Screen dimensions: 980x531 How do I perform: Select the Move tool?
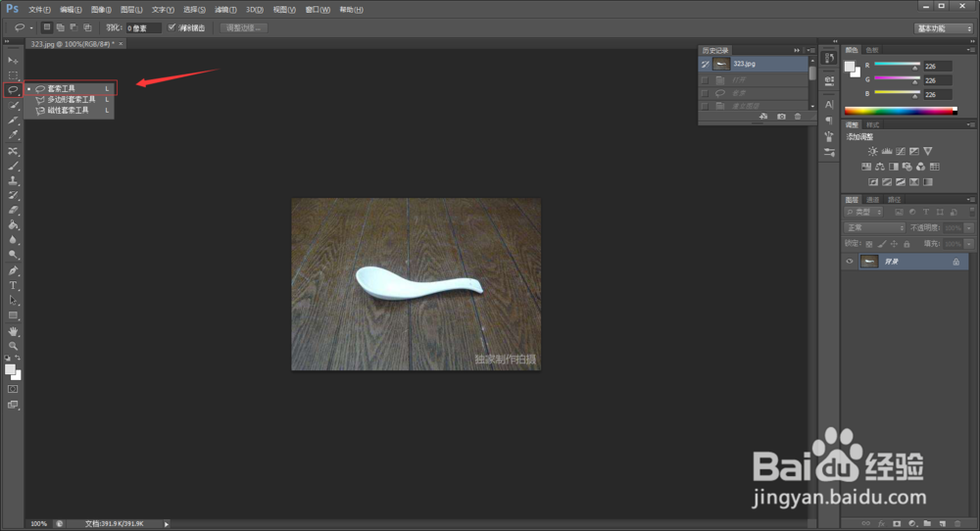click(13, 61)
